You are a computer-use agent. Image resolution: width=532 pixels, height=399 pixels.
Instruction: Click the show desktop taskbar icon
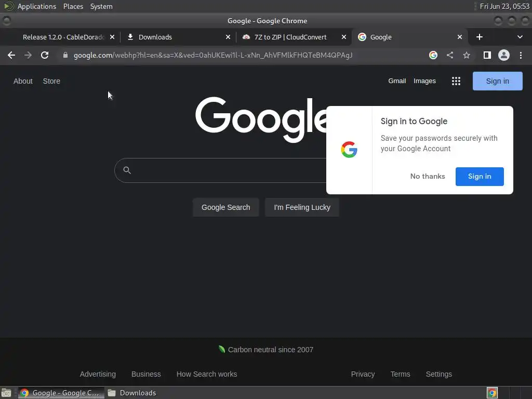(6, 393)
